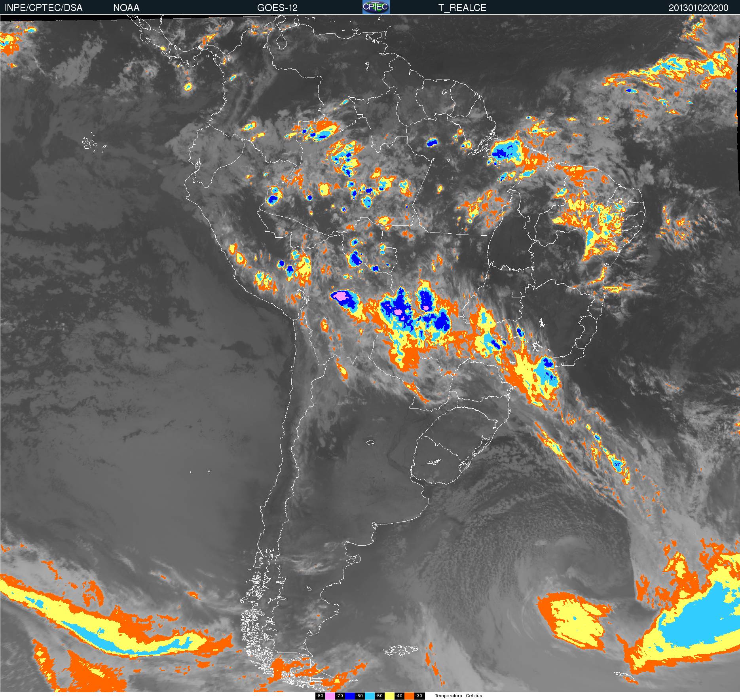Image resolution: width=740 pixels, height=700 pixels.
Task: Click the -70 legend value
Action: tap(340, 696)
